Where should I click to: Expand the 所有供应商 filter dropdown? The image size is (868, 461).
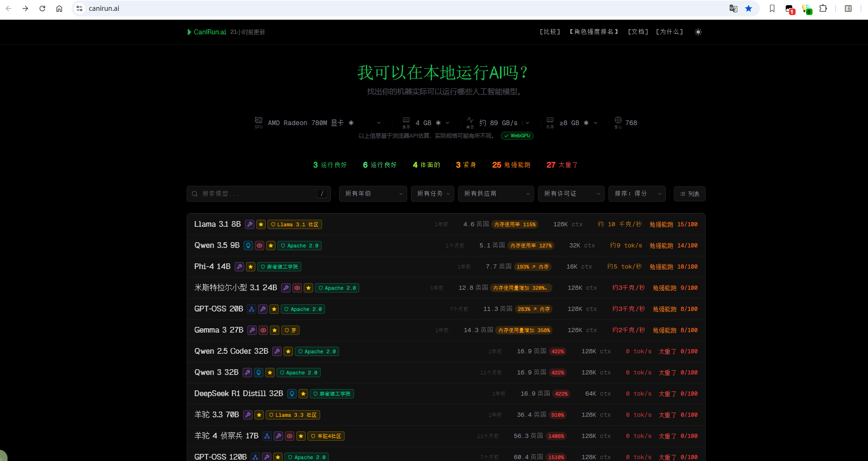(x=496, y=194)
